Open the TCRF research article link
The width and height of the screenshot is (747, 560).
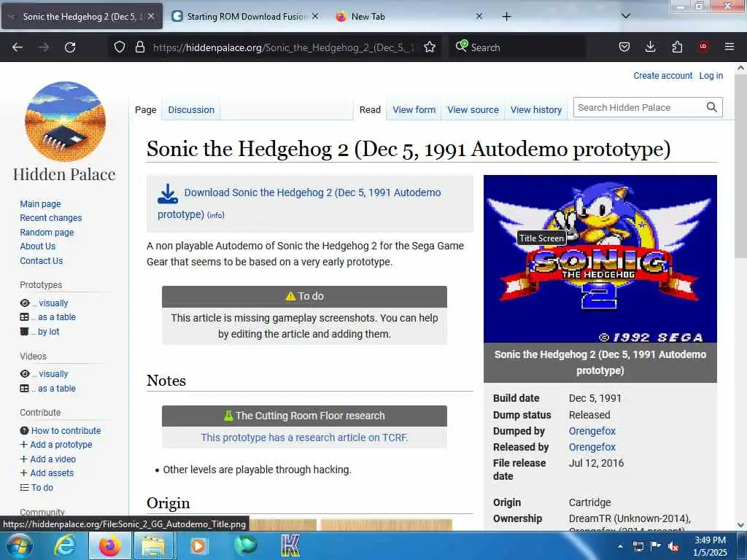[x=304, y=437]
